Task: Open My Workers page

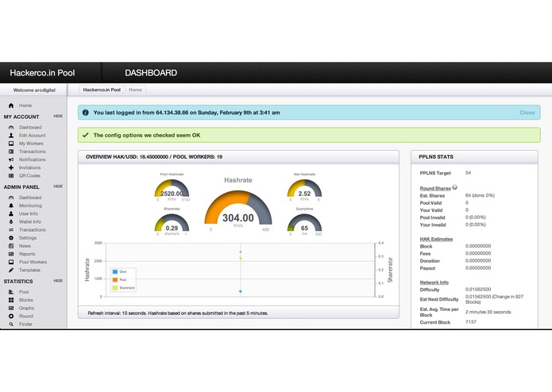Action: coord(31,144)
